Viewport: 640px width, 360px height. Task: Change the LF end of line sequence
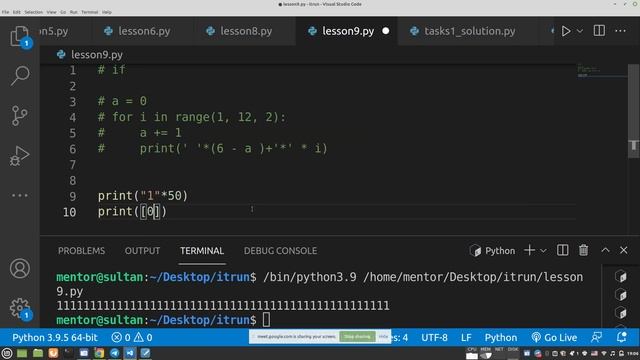coord(466,338)
